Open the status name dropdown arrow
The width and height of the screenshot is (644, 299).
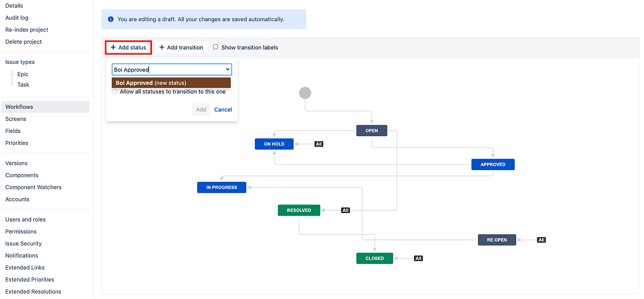coord(227,69)
